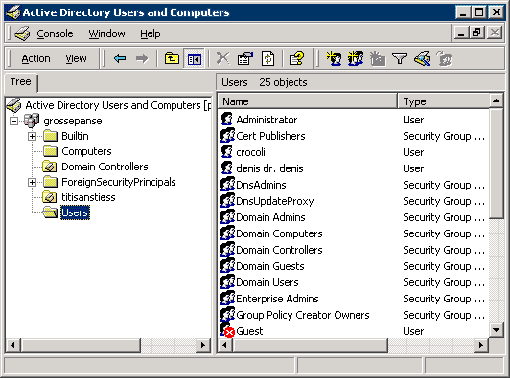This screenshot has width=510, height=378.
Task: Create a new group toolbar icon
Action: (355, 59)
